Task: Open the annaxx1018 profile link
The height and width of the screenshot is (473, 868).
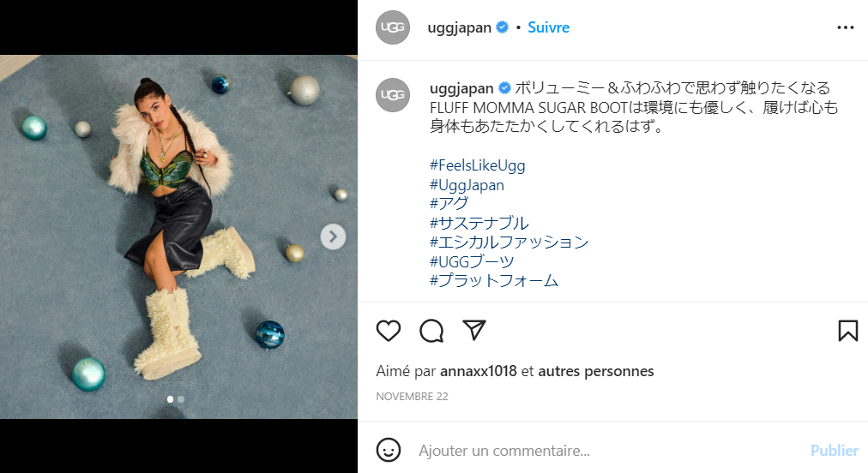Action: point(479,371)
